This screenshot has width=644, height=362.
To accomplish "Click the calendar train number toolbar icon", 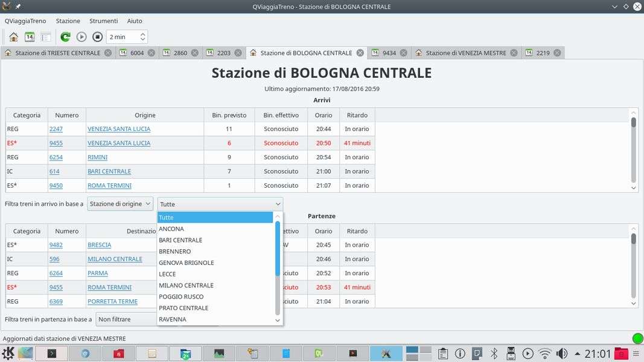I will pos(30,37).
